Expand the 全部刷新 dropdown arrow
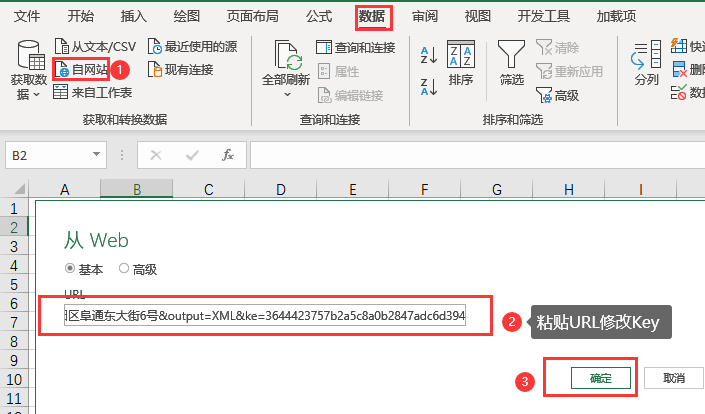Viewport: 705px width, 414px height. [287, 94]
